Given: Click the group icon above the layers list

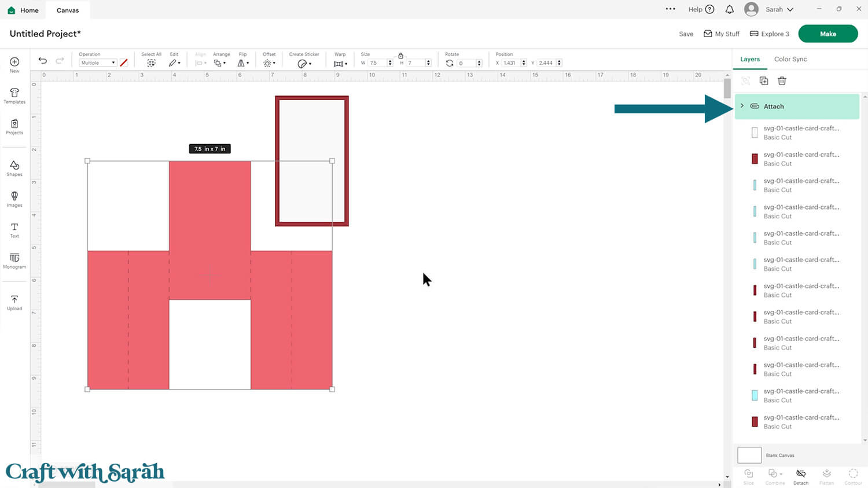Looking at the screenshot, I should (x=746, y=81).
